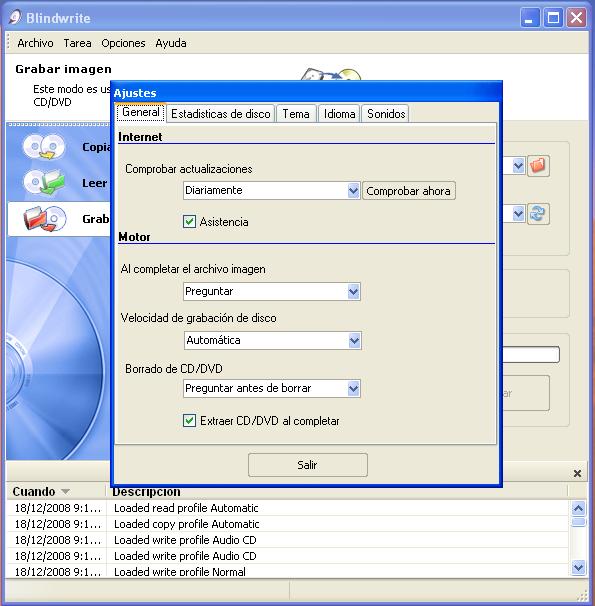
Task: Minimize the Blindwrite window
Action: coord(530,18)
